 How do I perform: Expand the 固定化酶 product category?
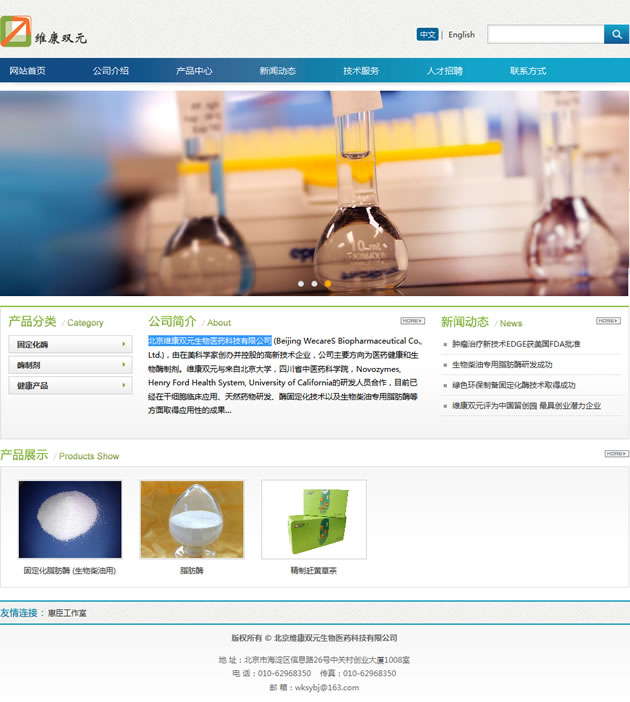pos(70,344)
